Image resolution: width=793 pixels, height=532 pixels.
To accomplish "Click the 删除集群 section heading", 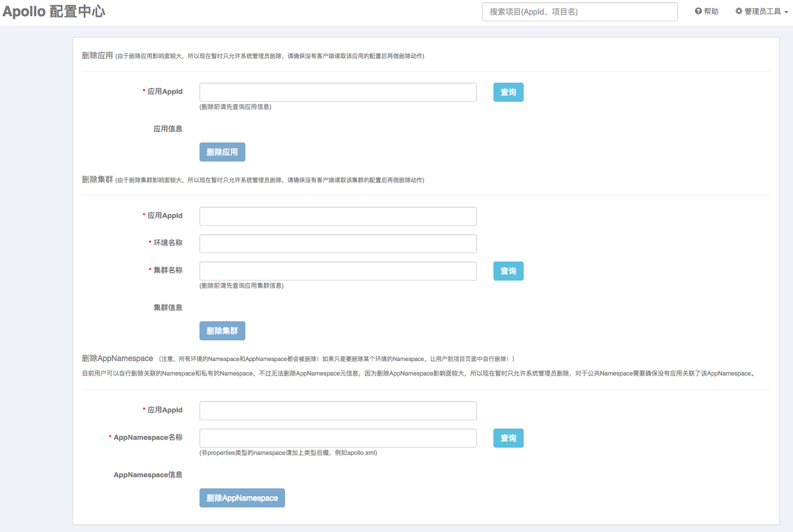I will [x=97, y=179].
